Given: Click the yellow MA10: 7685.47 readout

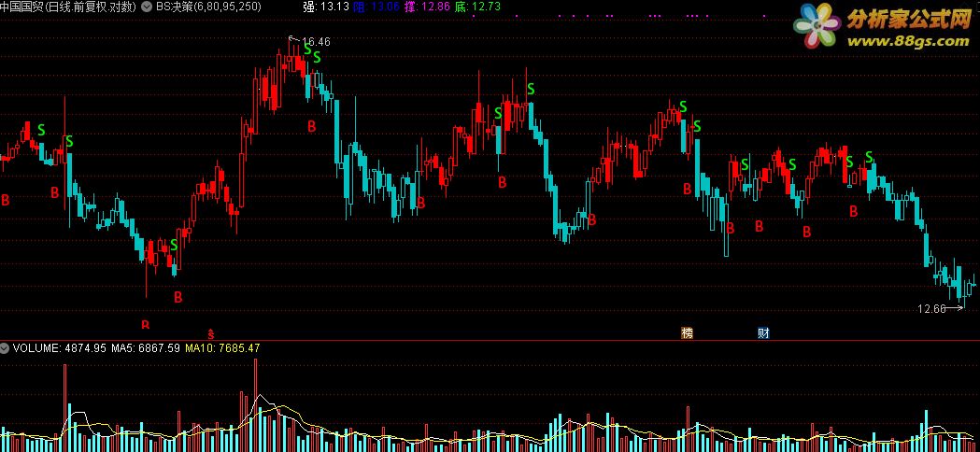Looking at the screenshot, I should 222,347.
